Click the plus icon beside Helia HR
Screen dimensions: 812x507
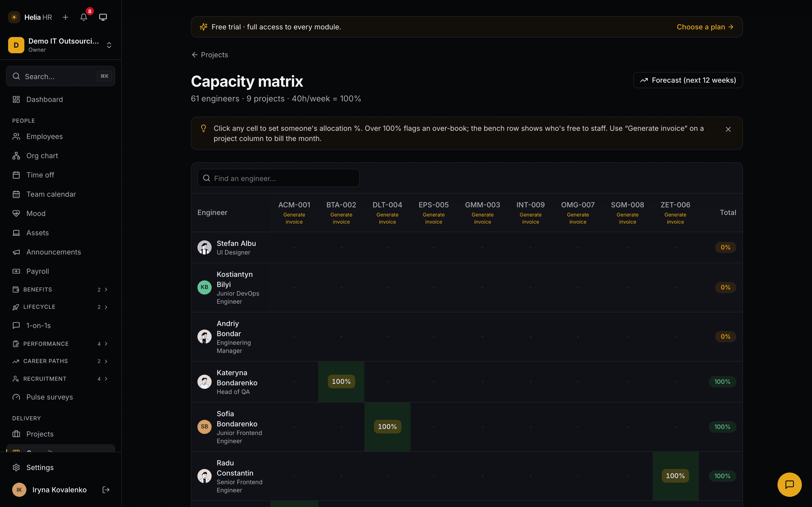65,17
